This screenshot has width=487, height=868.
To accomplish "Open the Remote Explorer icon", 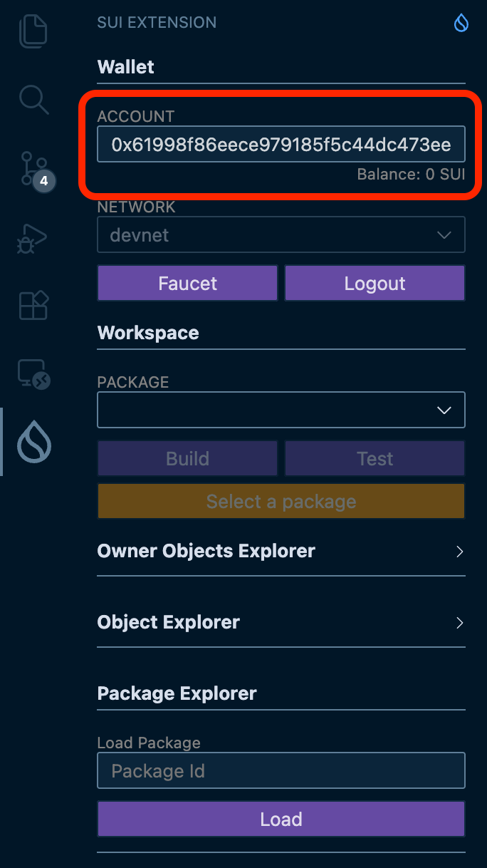I will point(33,373).
